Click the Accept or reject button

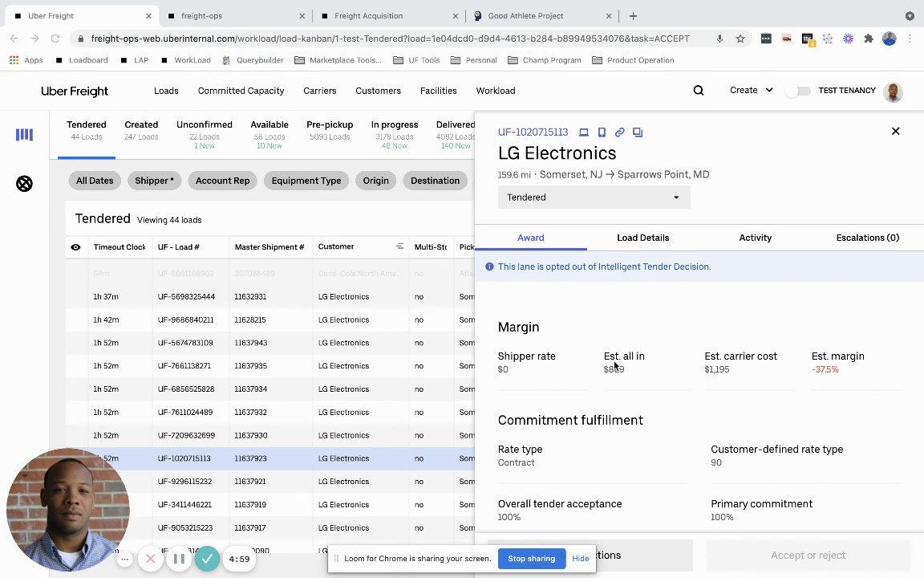tap(808, 555)
